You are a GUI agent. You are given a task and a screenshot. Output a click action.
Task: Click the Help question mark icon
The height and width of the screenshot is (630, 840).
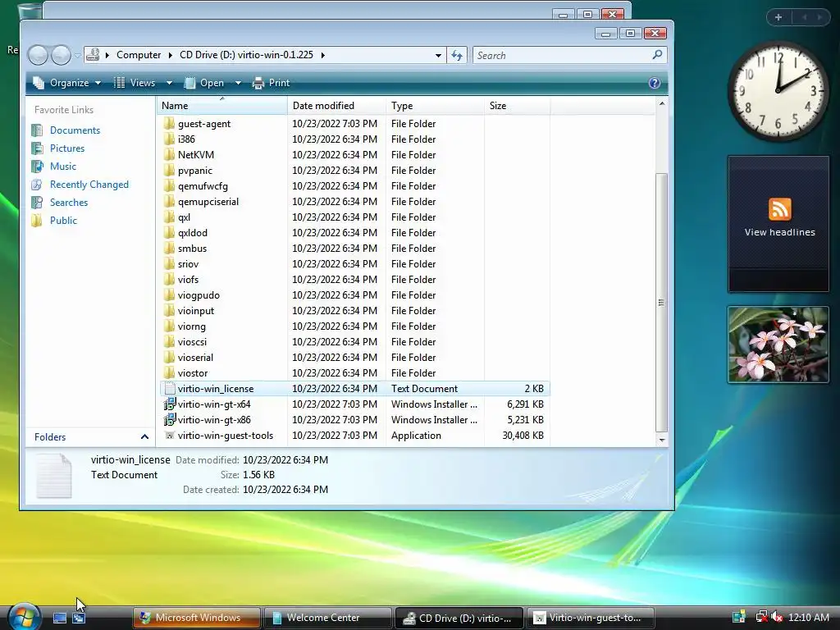[x=654, y=83]
